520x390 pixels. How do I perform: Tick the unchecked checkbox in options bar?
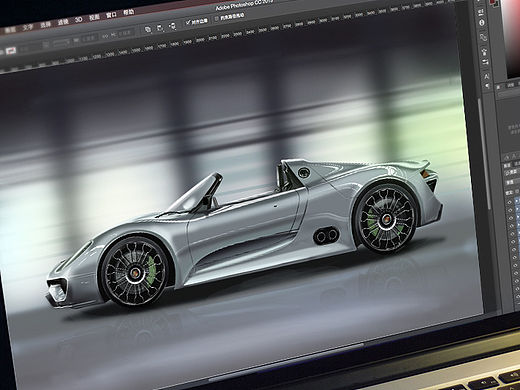point(216,18)
